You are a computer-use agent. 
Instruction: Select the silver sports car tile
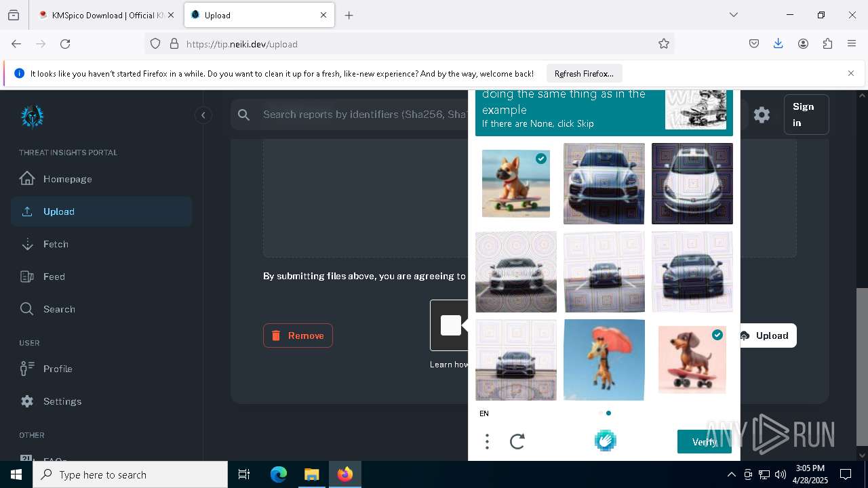pyautogui.click(x=516, y=272)
